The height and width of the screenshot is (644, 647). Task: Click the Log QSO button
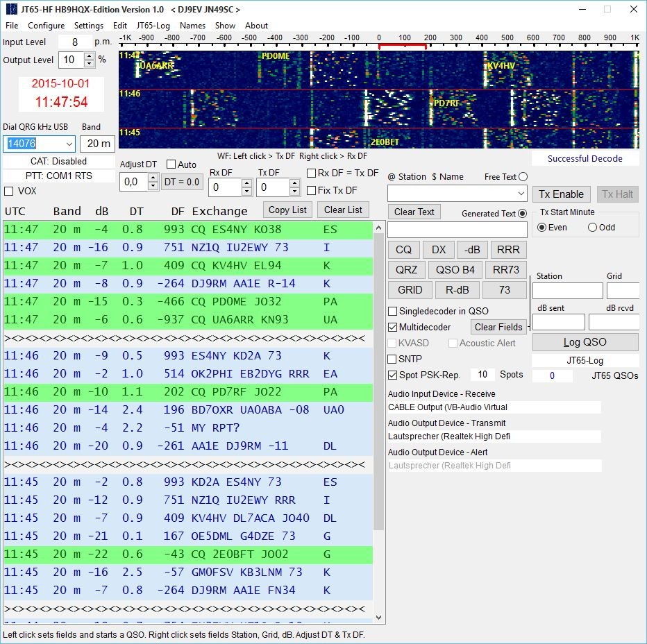tap(585, 342)
